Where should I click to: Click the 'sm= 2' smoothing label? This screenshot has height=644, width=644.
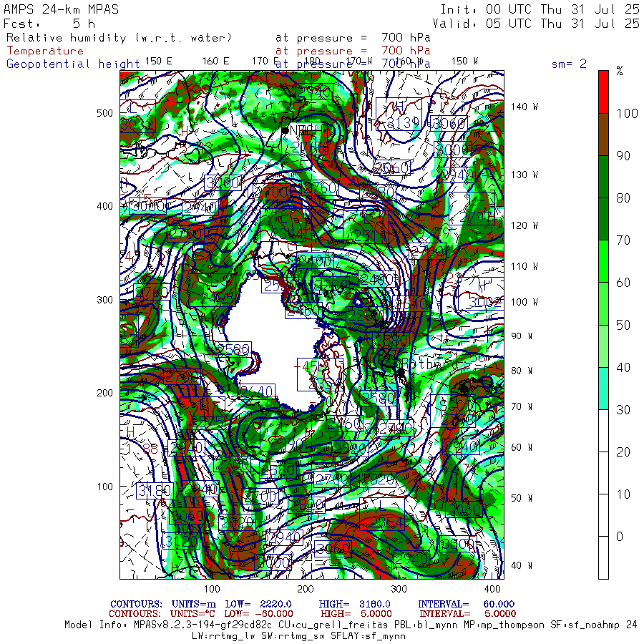(569, 64)
